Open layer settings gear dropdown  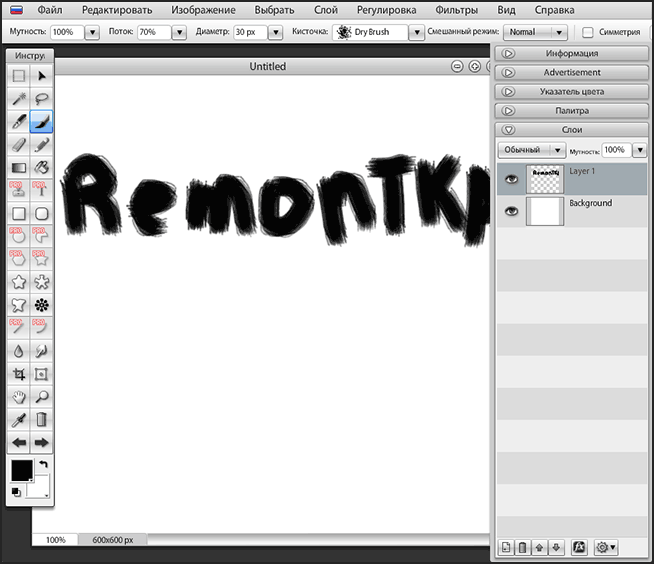(606, 547)
